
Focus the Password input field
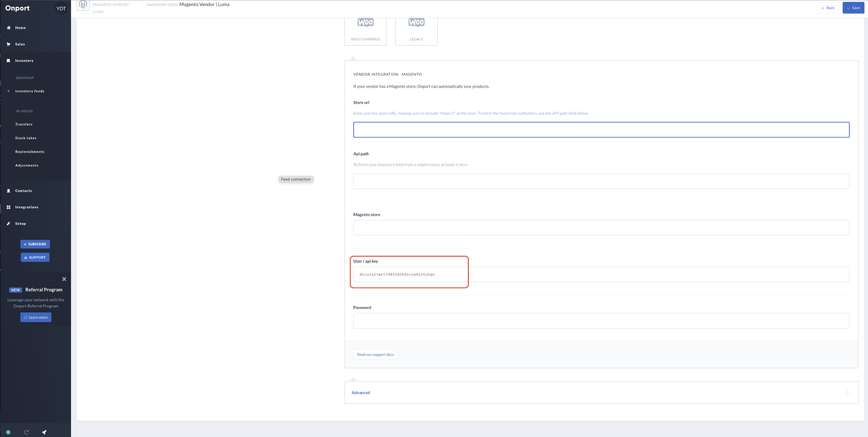(601, 321)
